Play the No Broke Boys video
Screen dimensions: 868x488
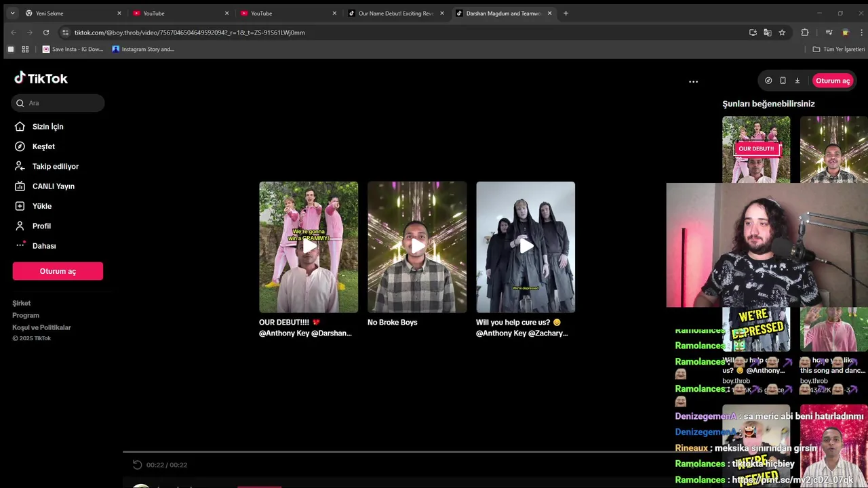coord(417,247)
